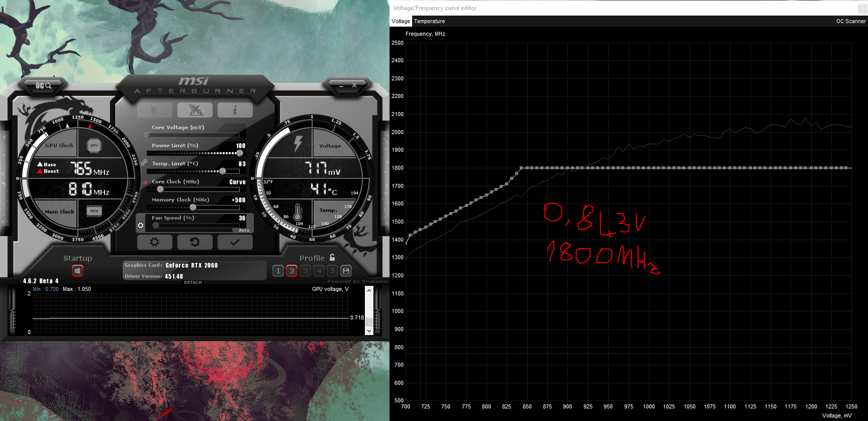Viewport: 868px width, 421px height.
Task: Close the MSI Afterburner window
Action: [x=354, y=85]
